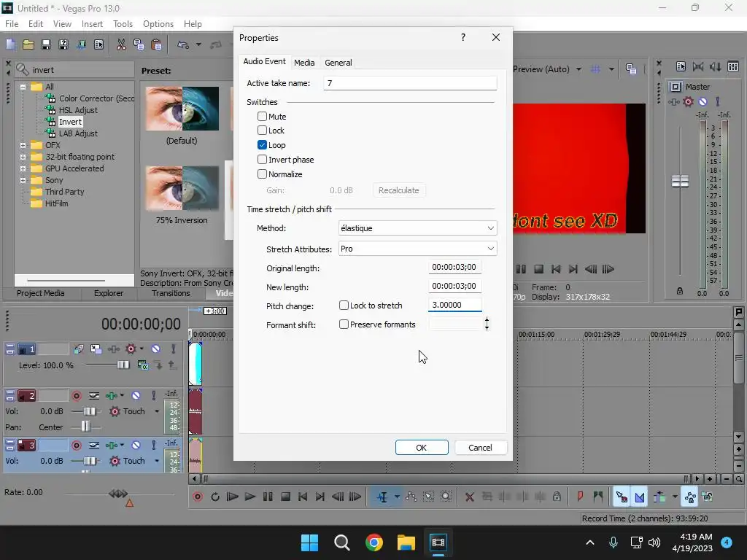Mute audio track 3
The width and height of the screenshot is (747, 560).
(x=136, y=446)
